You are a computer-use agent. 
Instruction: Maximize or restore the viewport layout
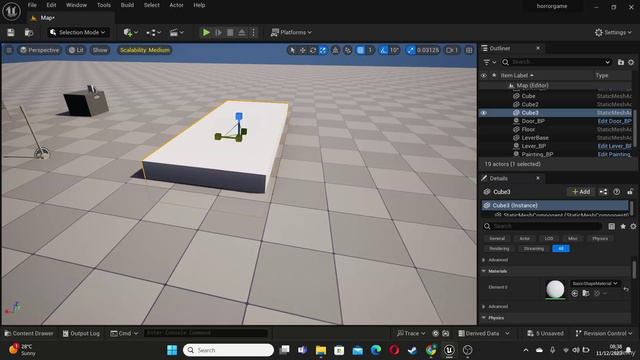click(x=469, y=50)
